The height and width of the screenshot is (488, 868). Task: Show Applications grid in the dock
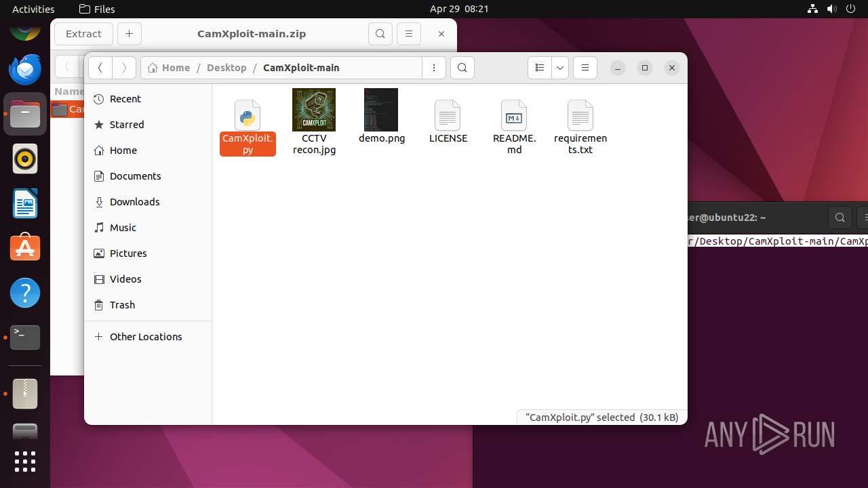[25, 462]
